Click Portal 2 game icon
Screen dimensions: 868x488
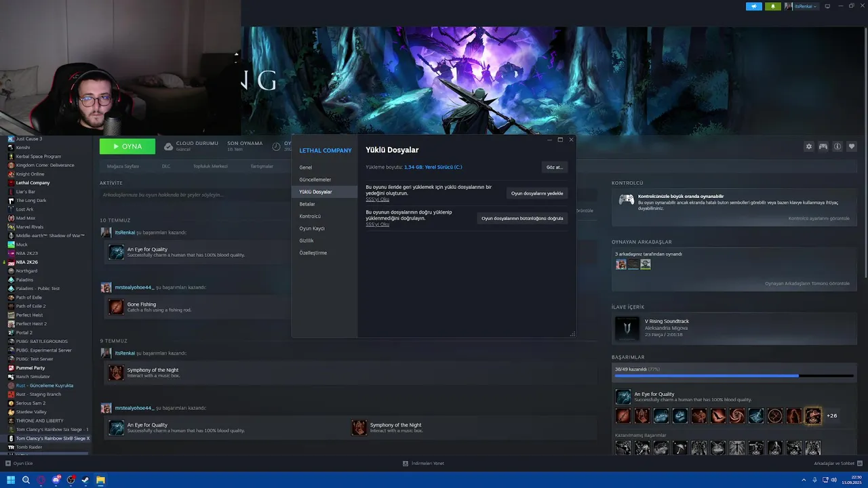[x=11, y=333]
